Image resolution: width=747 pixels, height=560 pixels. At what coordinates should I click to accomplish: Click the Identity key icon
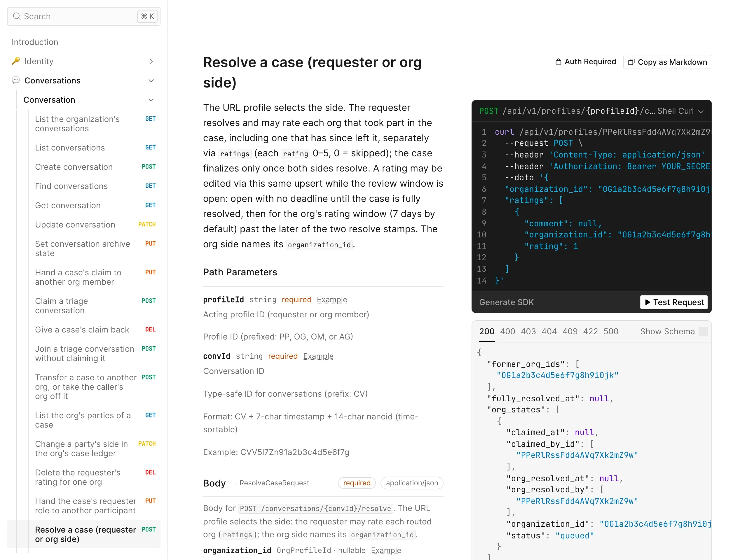(x=15, y=61)
